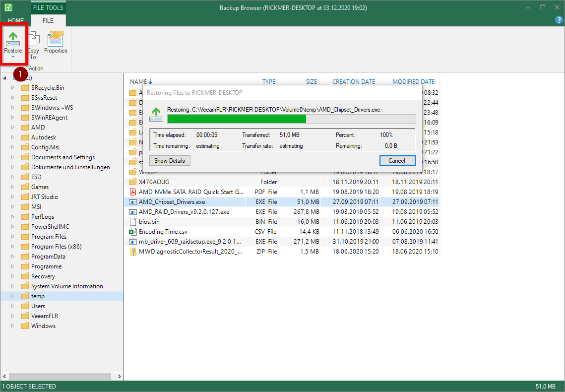This screenshot has width=565, height=392.
Task: Click the AMD folder icon in the tree
Action: point(25,127)
